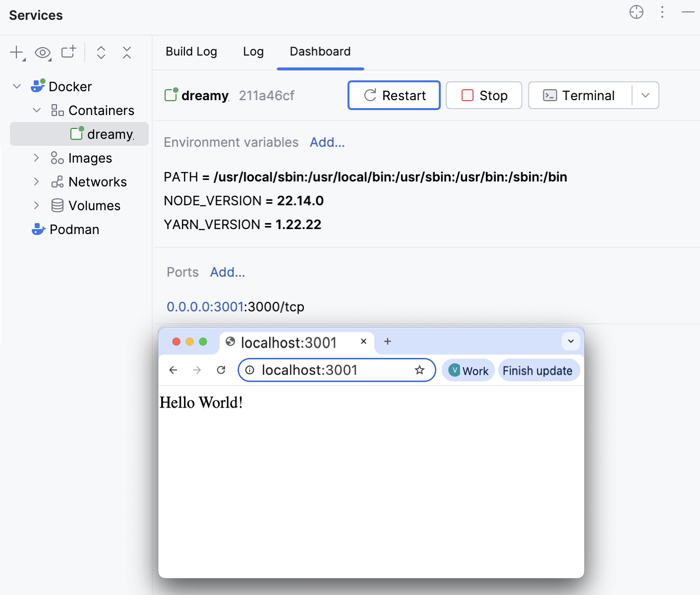Open the Work profile menu

coord(468,370)
